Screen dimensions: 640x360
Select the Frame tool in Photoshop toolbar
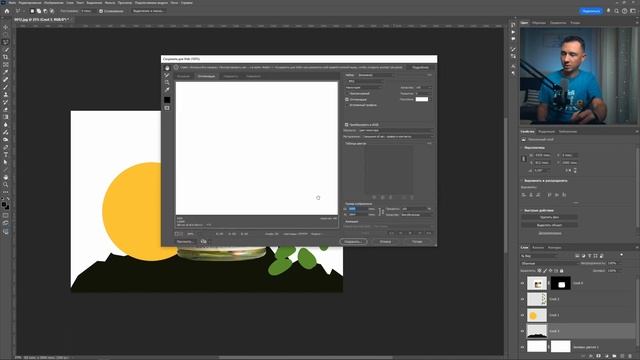click(5, 64)
